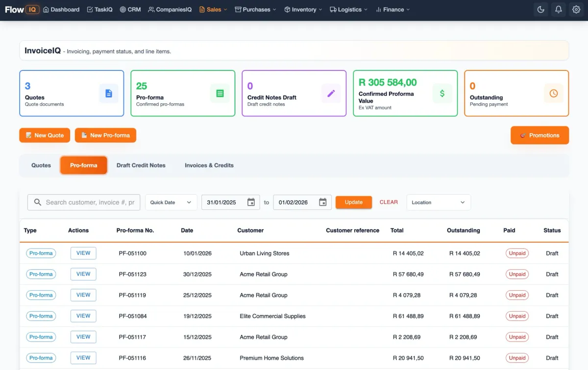The height and width of the screenshot is (370, 588).
Task: Click the Outstanding card clock icon
Action: [x=554, y=93]
